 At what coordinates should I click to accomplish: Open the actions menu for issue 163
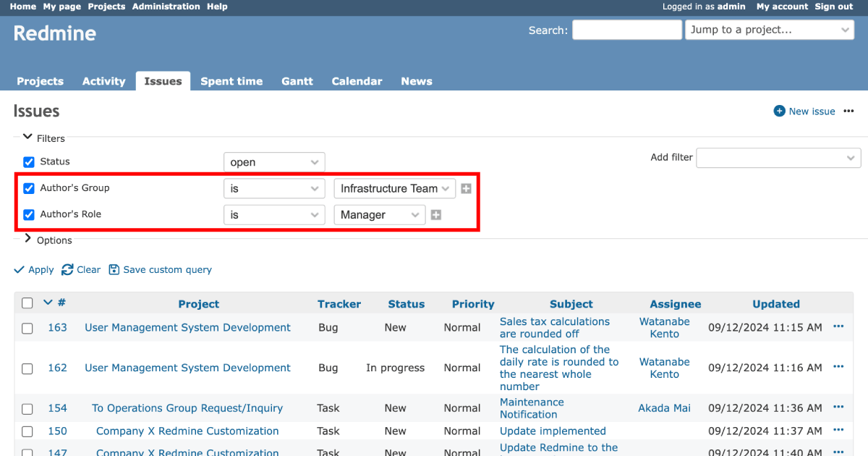[838, 326]
